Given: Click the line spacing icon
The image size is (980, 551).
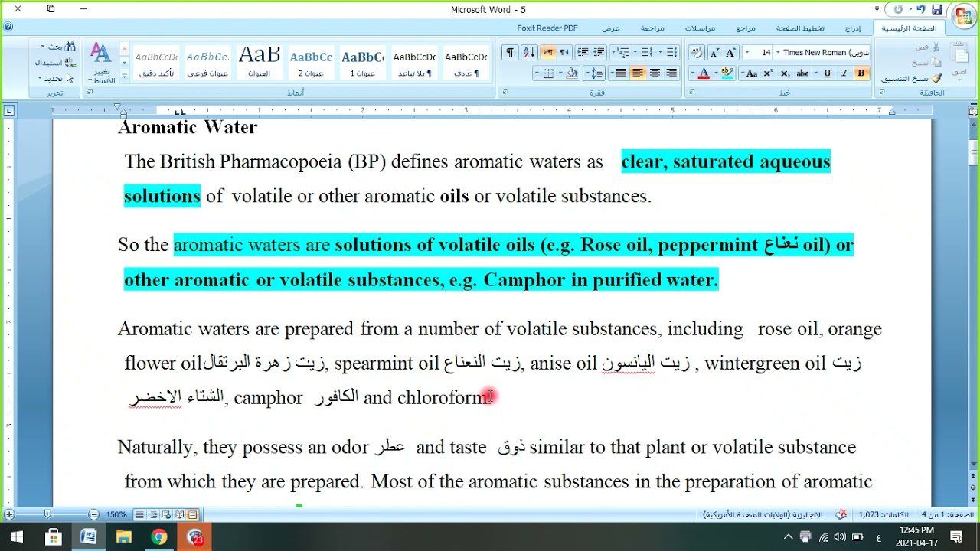Looking at the screenshot, I should 595,73.
